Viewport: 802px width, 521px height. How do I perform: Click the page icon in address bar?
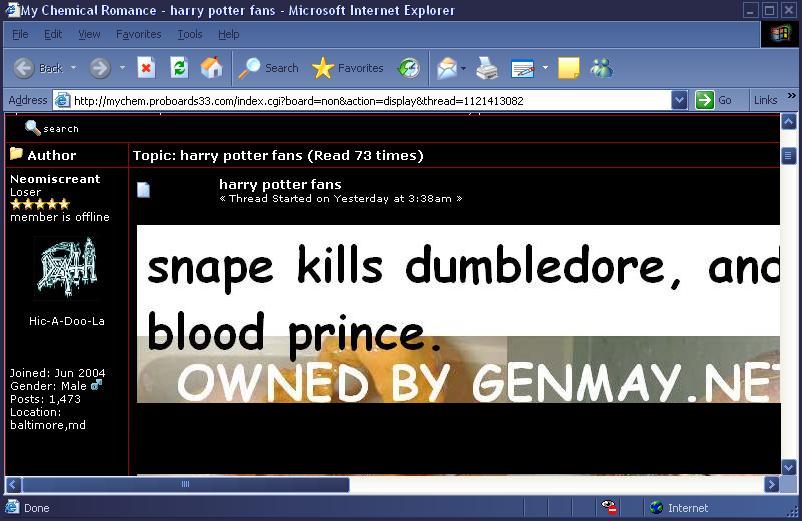click(x=62, y=100)
